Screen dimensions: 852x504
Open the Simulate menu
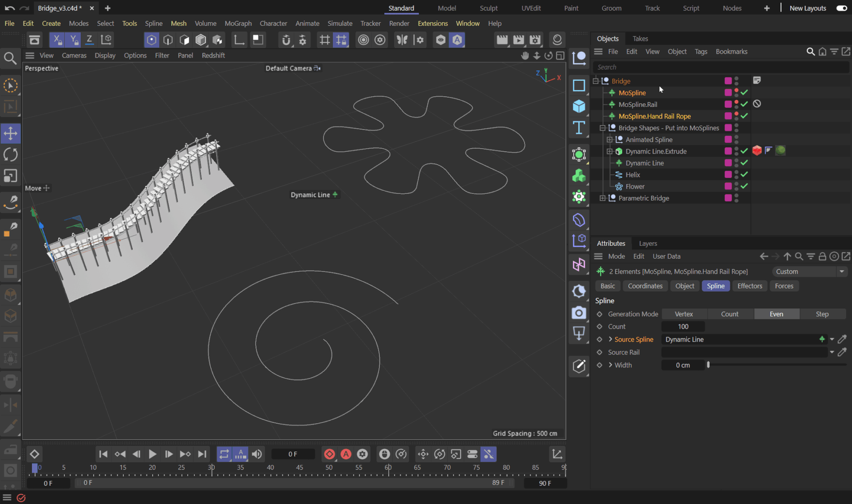pos(340,24)
